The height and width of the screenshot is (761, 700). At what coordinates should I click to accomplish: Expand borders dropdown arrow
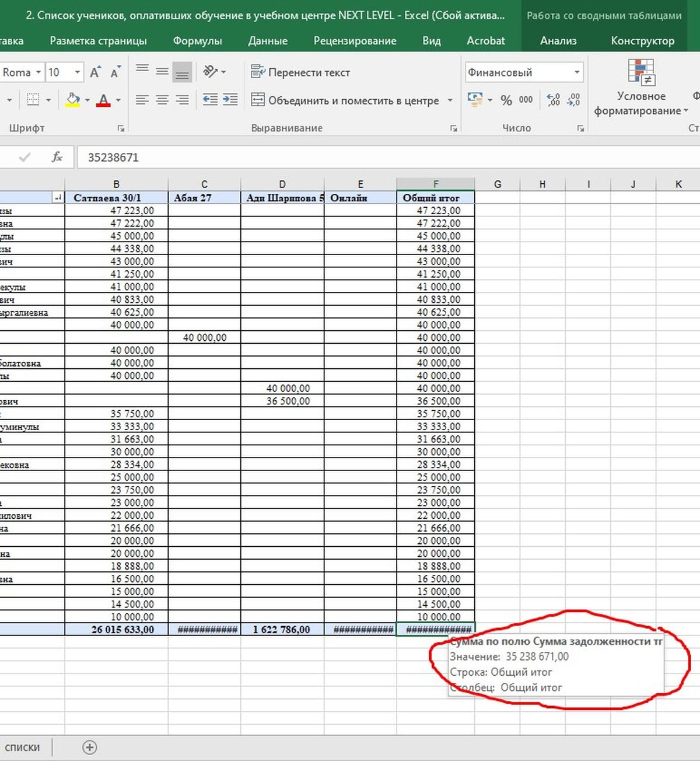pos(48,100)
